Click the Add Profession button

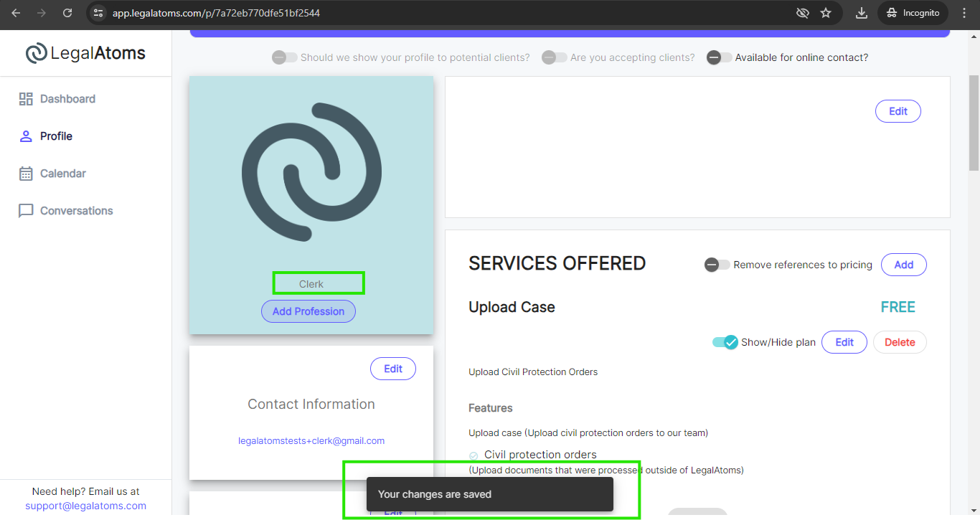coord(308,311)
